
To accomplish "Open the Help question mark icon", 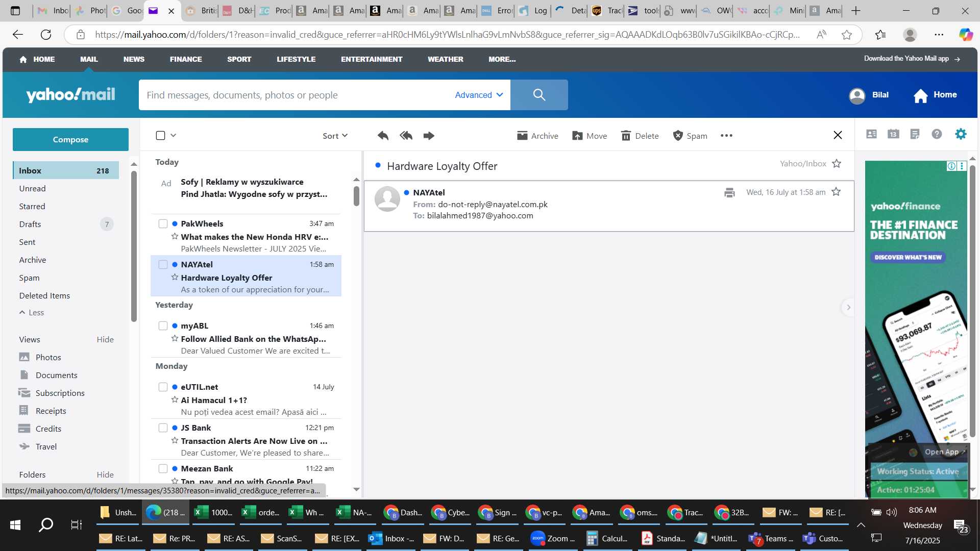I will 937,134.
